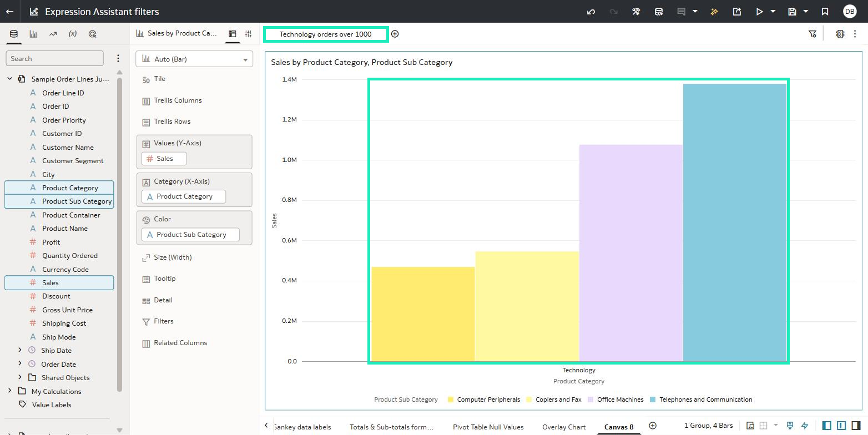
Task: Preview the workbook with the play icon
Action: [760, 11]
